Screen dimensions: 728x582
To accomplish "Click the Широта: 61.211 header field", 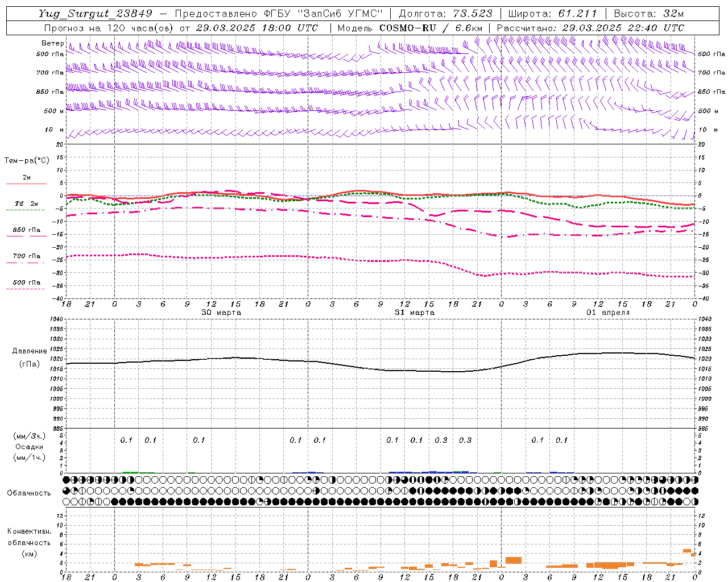I will (x=552, y=14).
